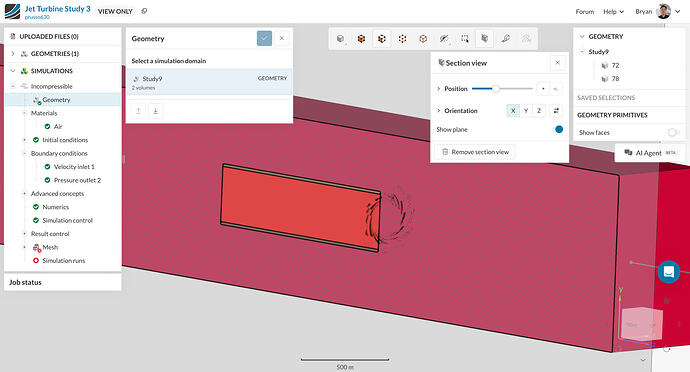Viewport: 690px width, 372px height.
Task: Collapse the right GEOMETRY panel chevron
Action: pos(582,37)
